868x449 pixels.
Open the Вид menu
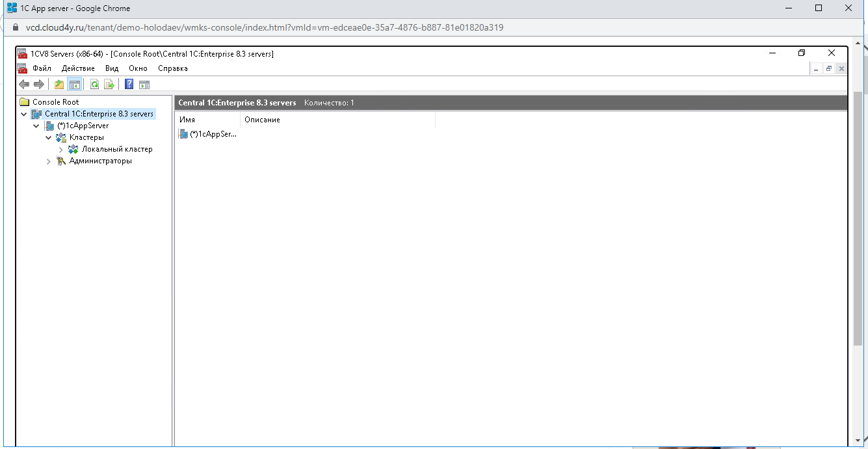tap(112, 68)
